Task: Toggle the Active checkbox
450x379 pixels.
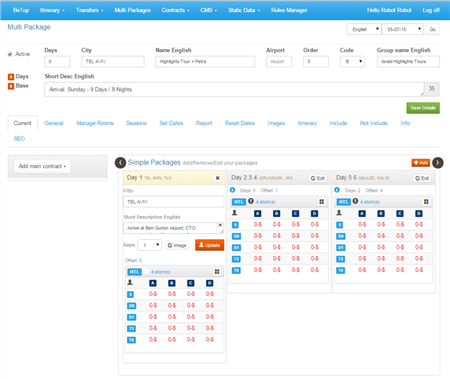Action: [10, 54]
